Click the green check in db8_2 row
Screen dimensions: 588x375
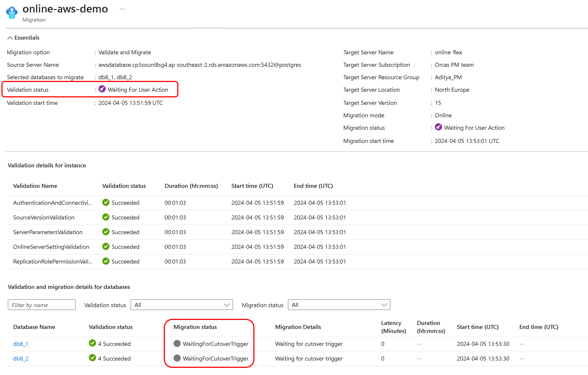point(92,358)
